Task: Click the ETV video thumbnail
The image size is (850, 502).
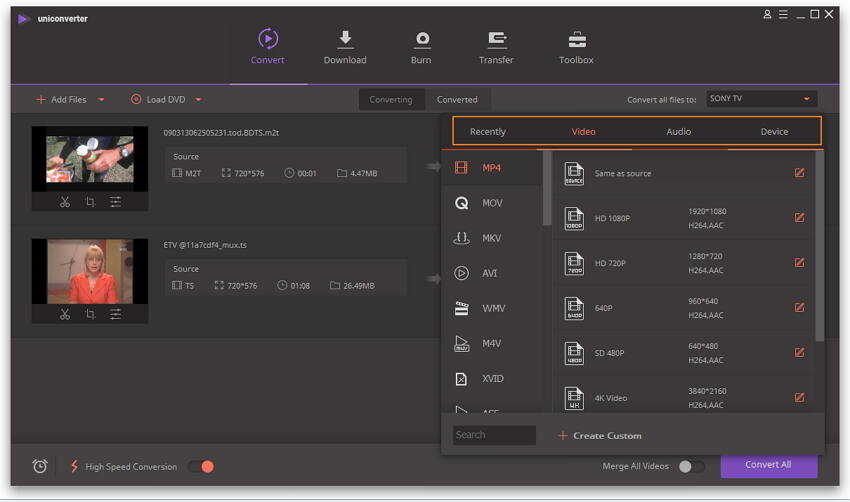Action: [x=89, y=271]
